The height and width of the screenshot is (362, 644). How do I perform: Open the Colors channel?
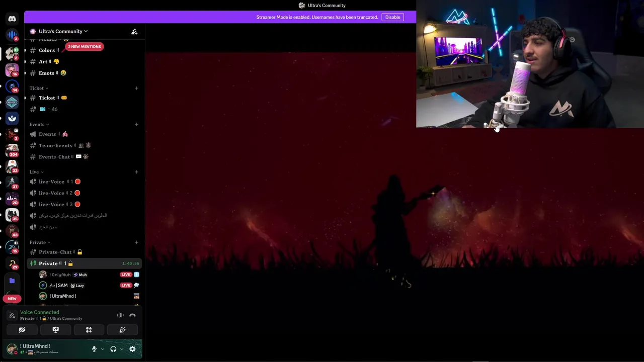pyautogui.click(x=84, y=50)
